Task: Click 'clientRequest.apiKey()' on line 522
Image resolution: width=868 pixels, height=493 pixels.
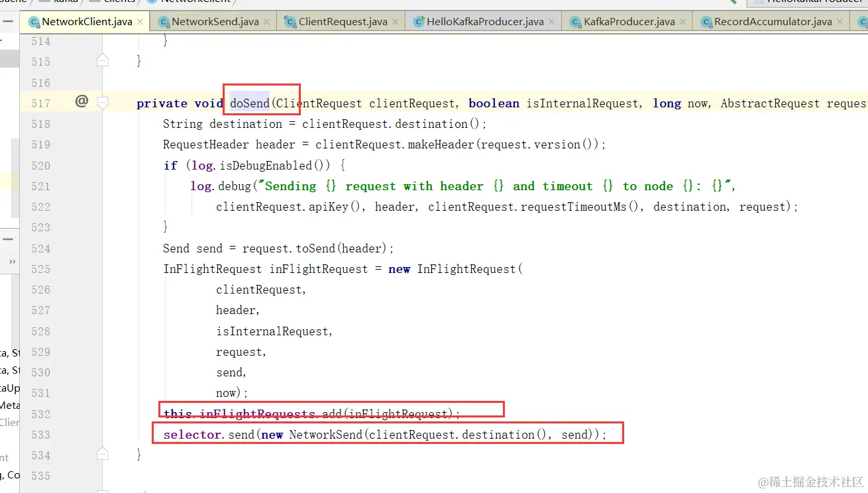Action: point(289,207)
